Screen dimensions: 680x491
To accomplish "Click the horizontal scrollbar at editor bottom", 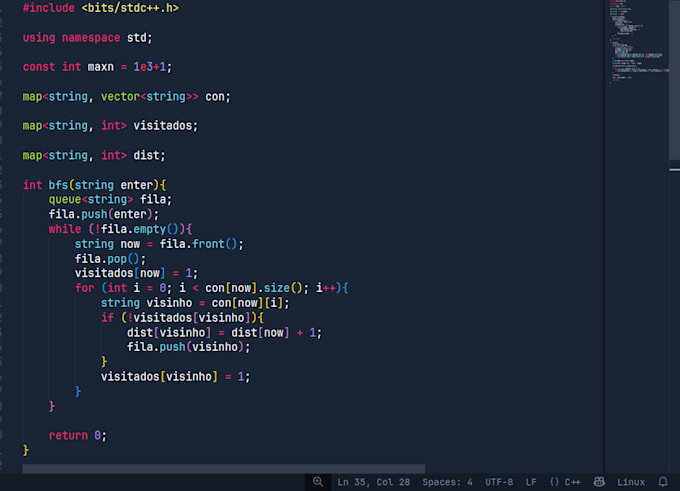I will point(224,468).
